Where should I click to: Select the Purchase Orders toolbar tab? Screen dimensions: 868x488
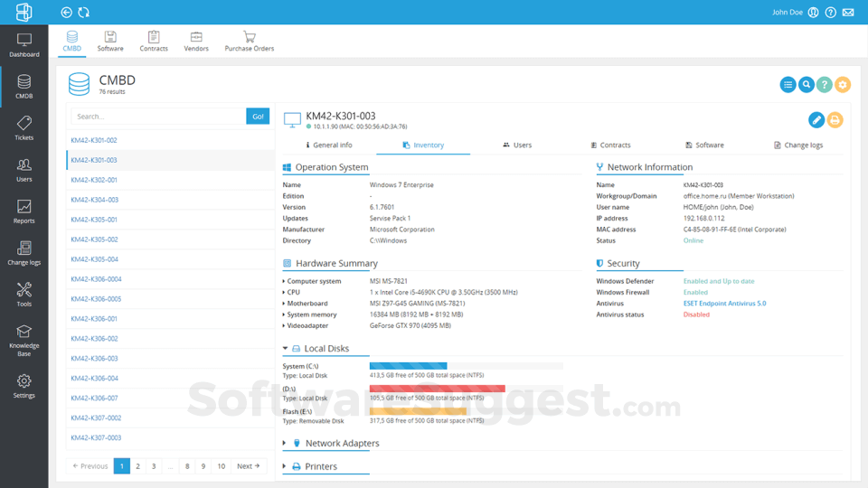tap(250, 41)
